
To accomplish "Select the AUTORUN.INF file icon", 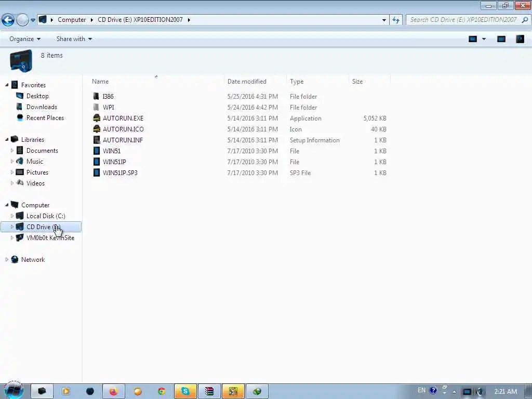I will (x=96, y=140).
